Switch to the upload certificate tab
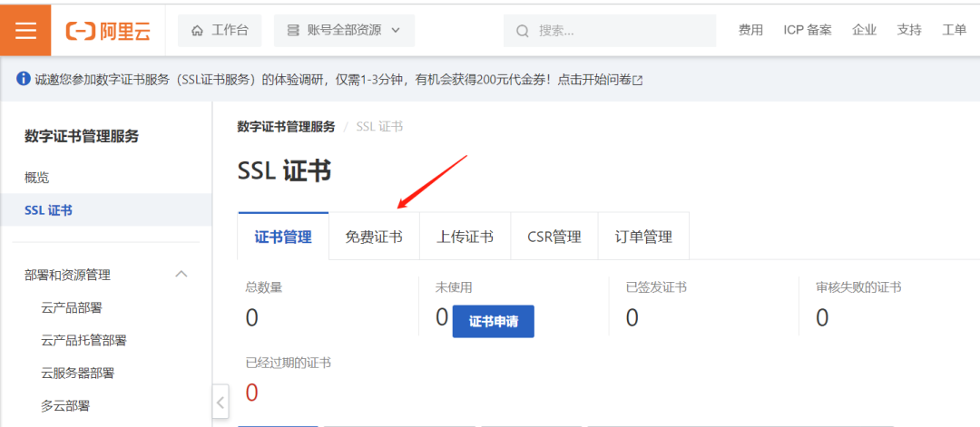The width and height of the screenshot is (980, 427). coord(465,237)
